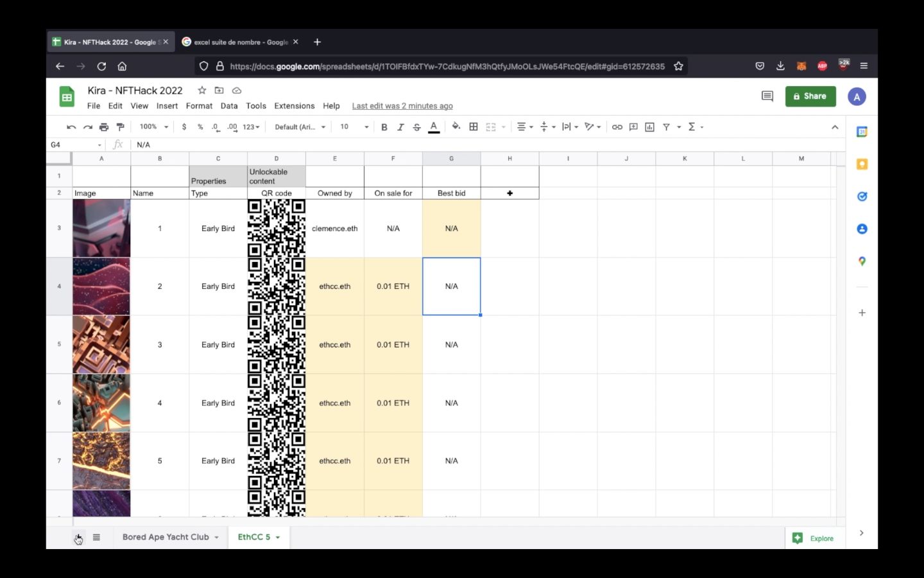
Task: Go to browser home page
Action: pos(122,66)
